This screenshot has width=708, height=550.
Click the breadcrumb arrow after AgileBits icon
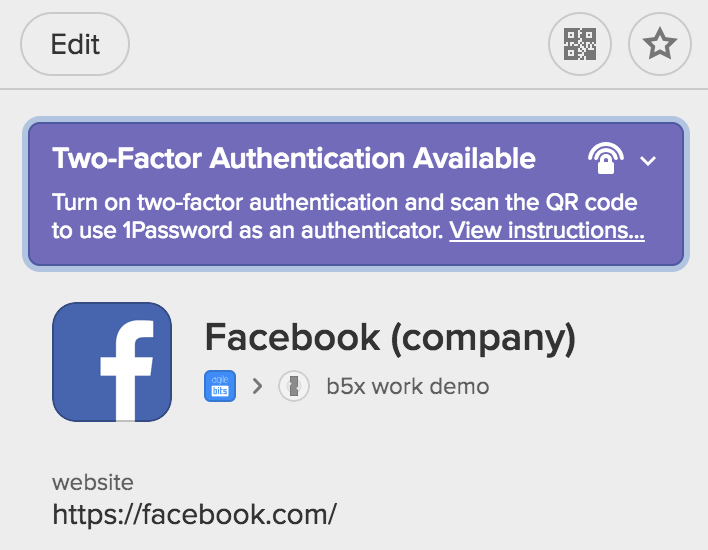(x=257, y=386)
